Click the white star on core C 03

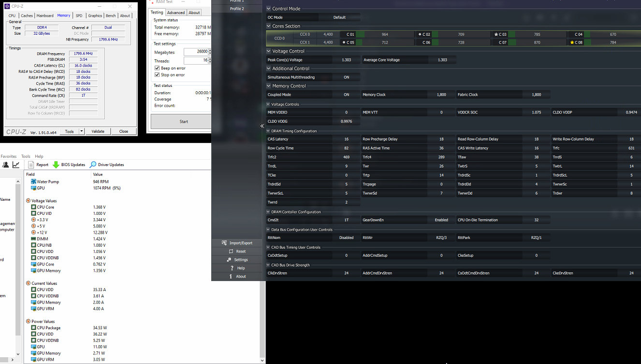pos(496,34)
